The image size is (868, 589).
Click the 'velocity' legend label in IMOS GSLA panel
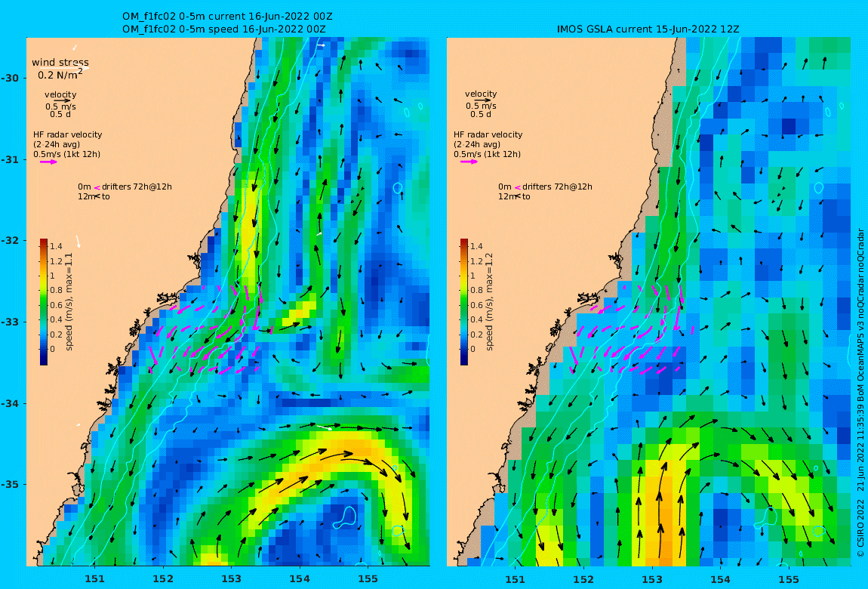[x=481, y=94]
